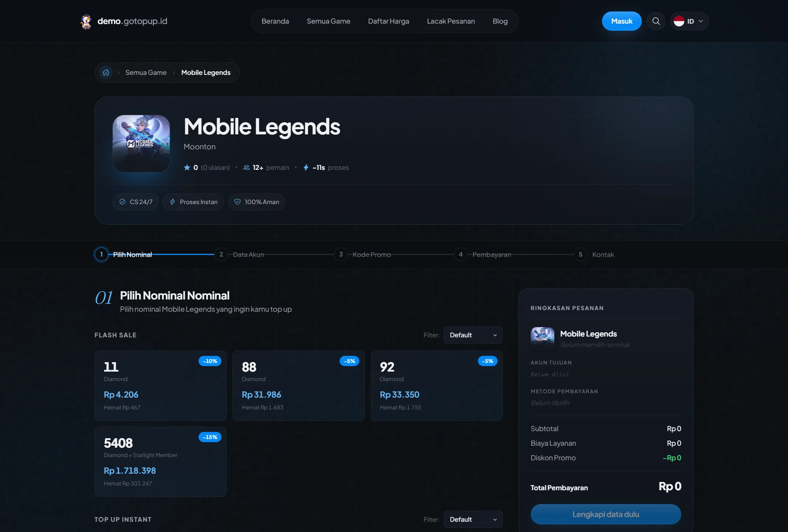Click the gotopup mascot logo icon

[86, 21]
